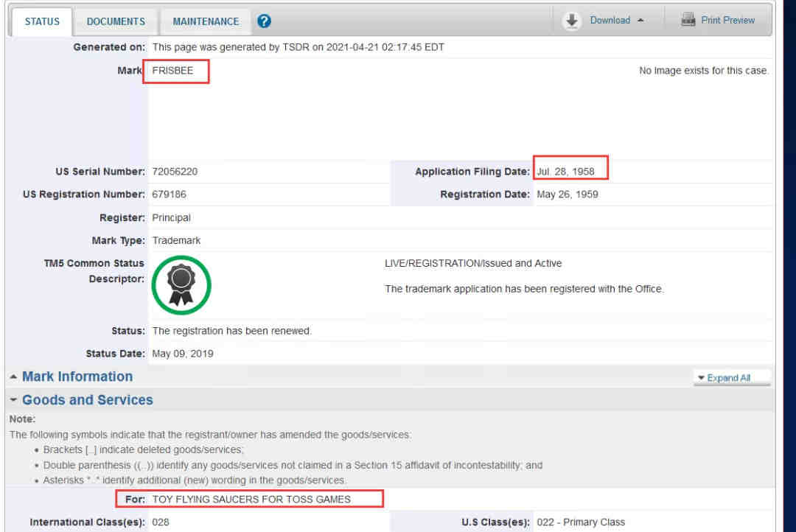Click the Mark Type value Trademark
Image resolution: width=796 pixels, height=532 pixels.
click(x=176, y=241)
